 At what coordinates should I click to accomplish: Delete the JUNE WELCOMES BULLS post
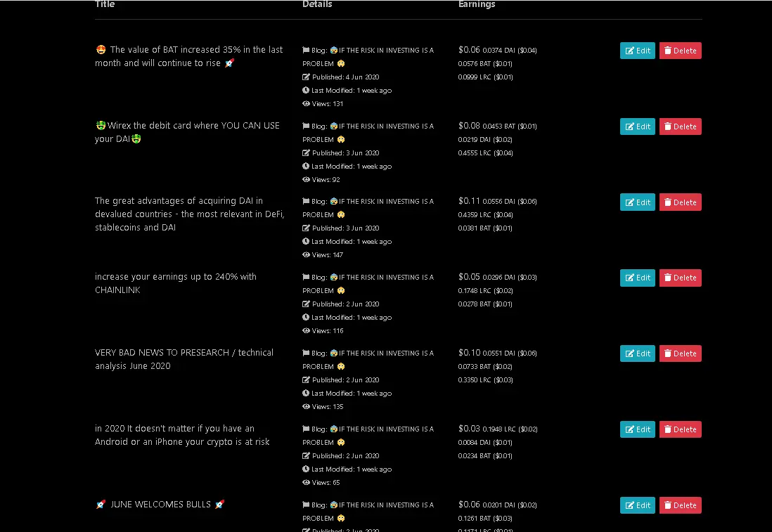click(x=681, y=505)
